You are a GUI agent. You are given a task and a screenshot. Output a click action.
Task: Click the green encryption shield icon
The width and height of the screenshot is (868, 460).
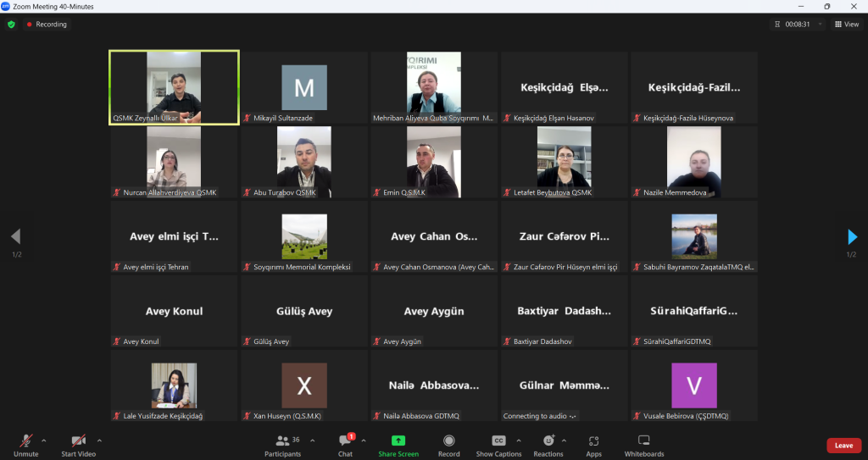tap(11, 25)
